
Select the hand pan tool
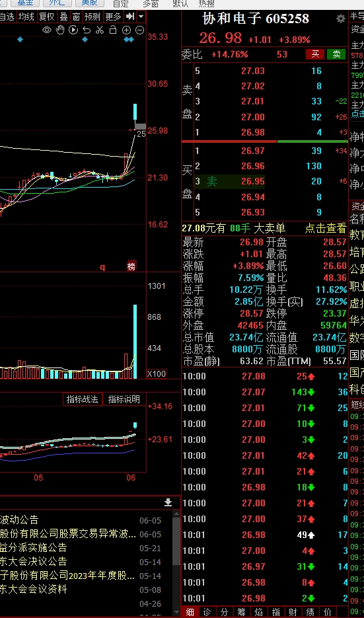coord(60,30)
